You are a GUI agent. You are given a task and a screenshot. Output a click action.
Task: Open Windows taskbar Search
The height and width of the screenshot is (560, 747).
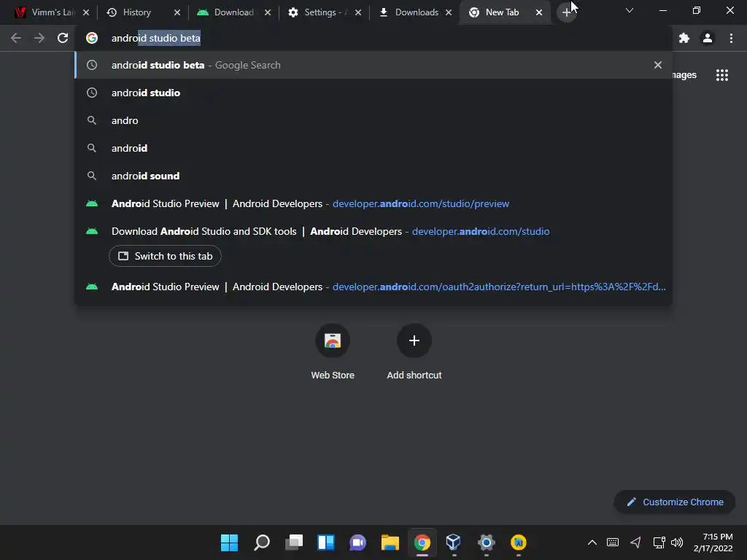pyautogui.click(x=262, y=542)
